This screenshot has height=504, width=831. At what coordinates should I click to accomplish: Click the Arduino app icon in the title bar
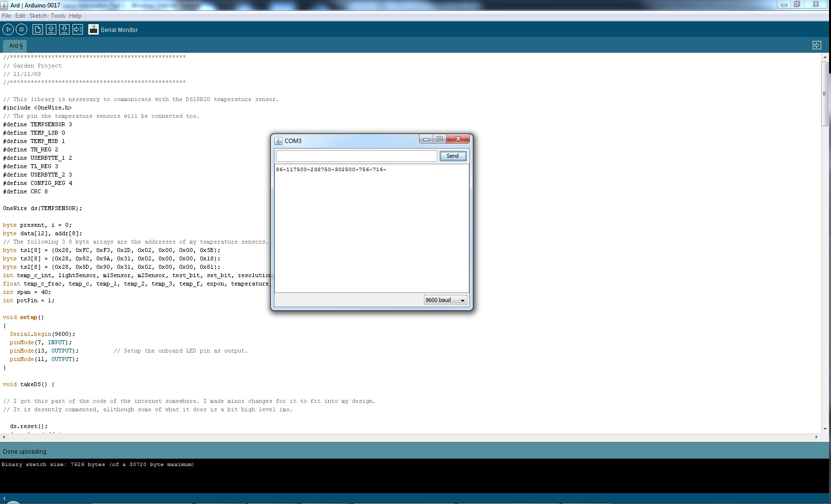(x=4, y=5)
